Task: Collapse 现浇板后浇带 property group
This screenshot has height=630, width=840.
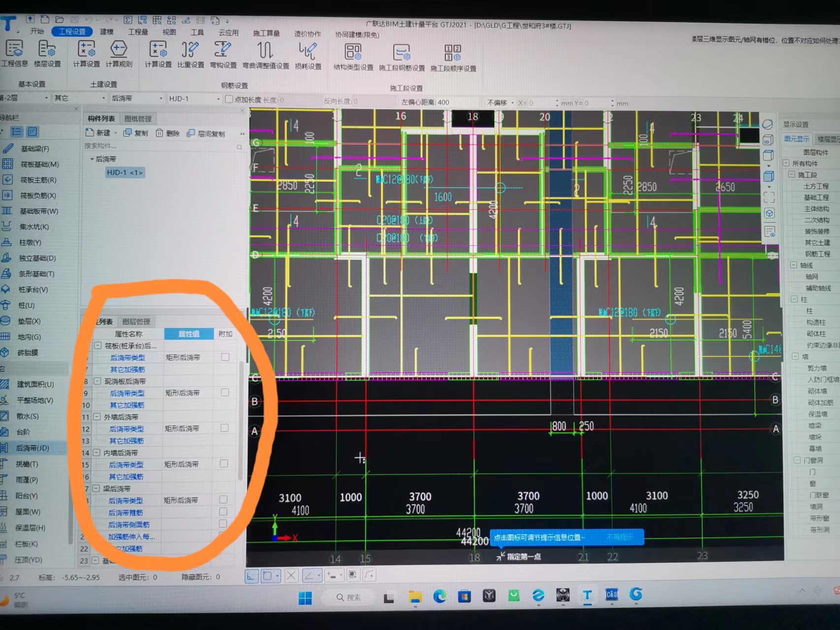Action: (x=98, y=381)
